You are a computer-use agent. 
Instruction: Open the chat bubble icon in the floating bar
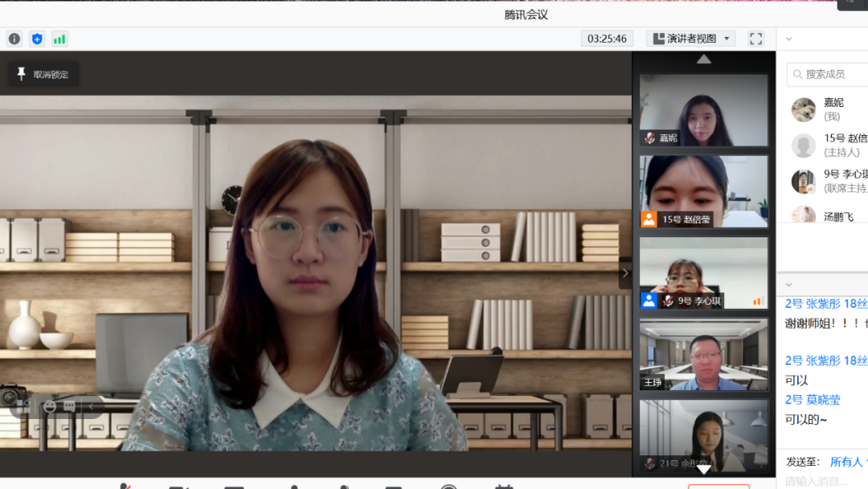tap(69, 406)
